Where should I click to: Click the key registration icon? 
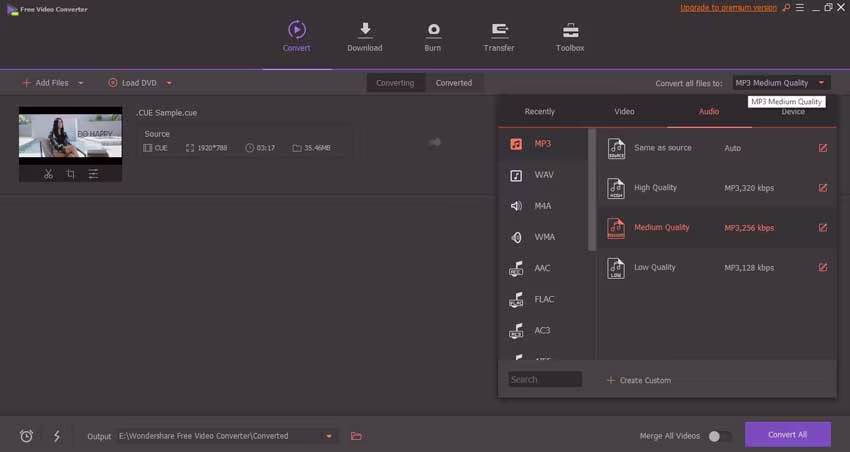[786, 8]
